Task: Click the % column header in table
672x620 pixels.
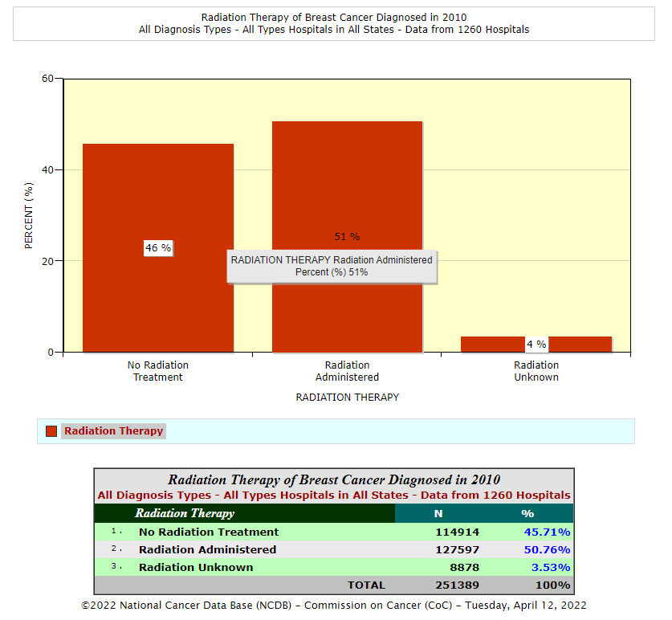Action: (527, 513)
